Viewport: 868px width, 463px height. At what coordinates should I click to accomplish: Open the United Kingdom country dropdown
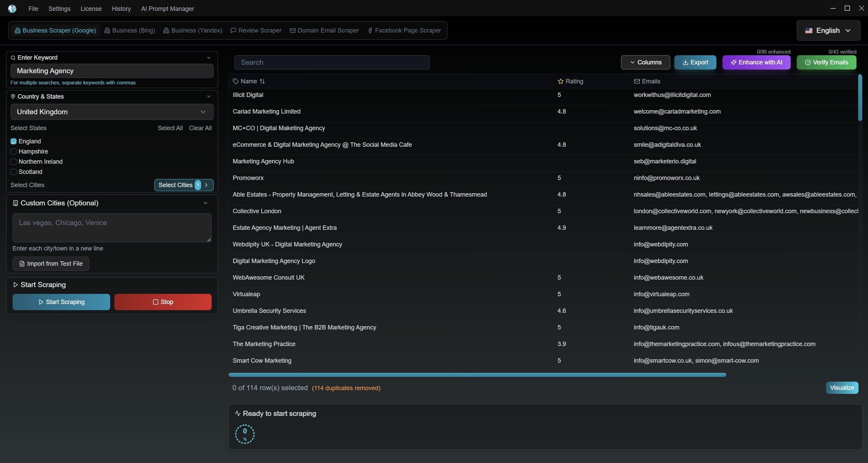(x=112, y=112)
